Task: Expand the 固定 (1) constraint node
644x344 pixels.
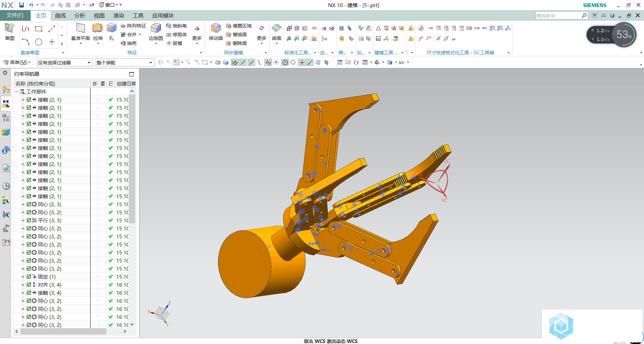Action: (23, 277)
